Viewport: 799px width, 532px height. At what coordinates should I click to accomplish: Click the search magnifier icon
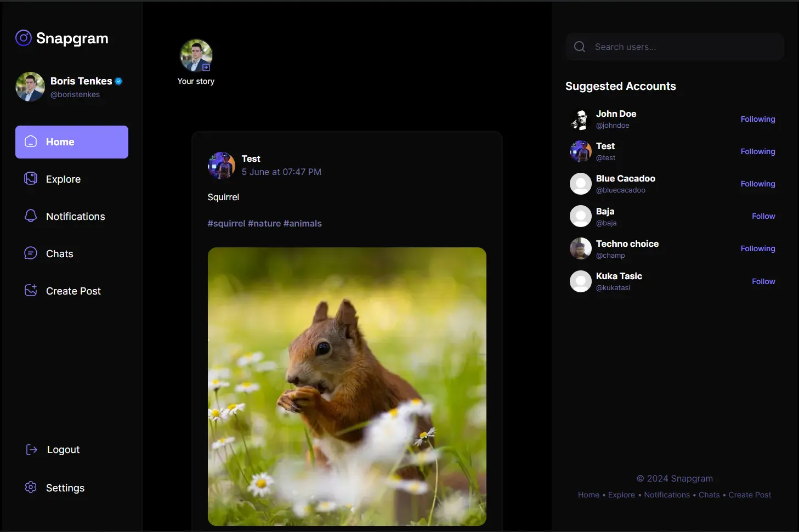click(x=580, y=47)
